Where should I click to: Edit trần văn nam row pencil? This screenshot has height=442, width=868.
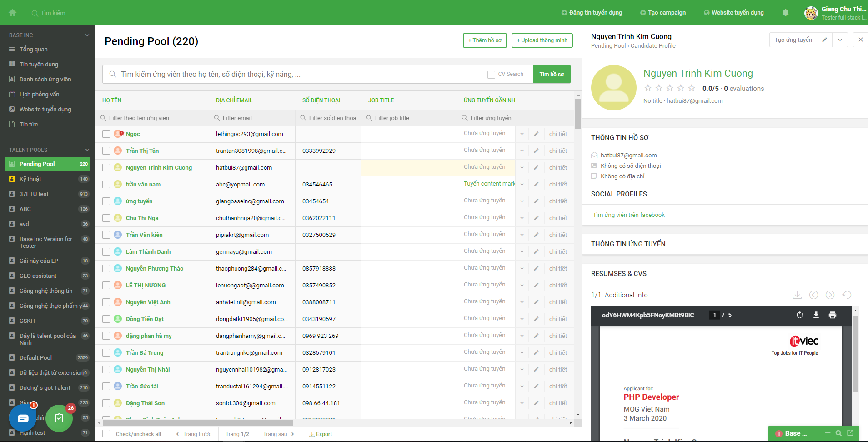536,184
